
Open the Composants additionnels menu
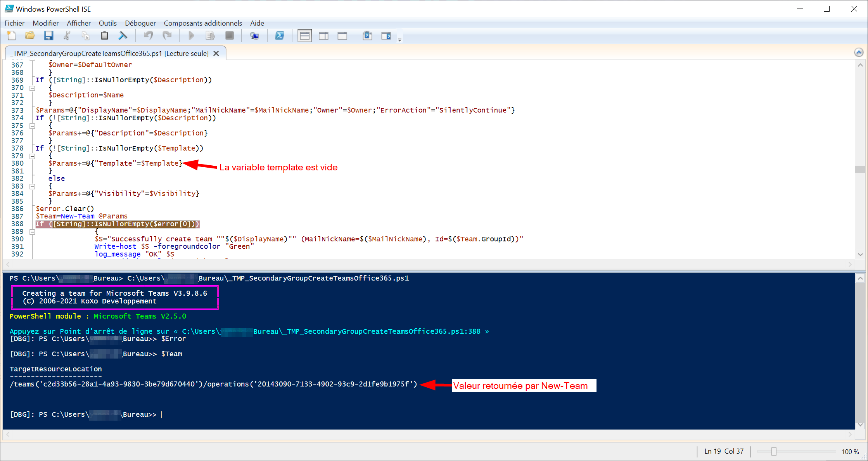tap(203, 23)
